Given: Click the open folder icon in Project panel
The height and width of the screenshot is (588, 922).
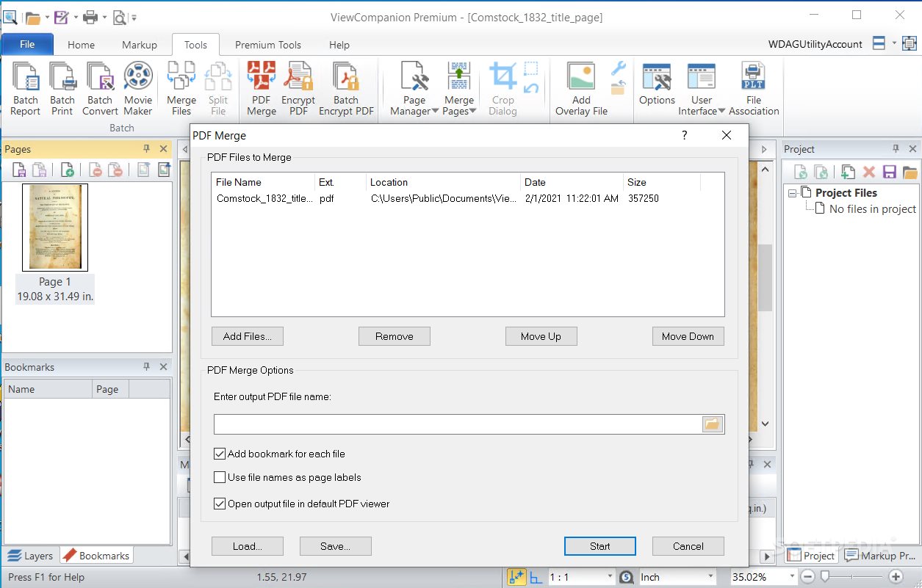Looking at the screenshot, I should pos(910,172).
